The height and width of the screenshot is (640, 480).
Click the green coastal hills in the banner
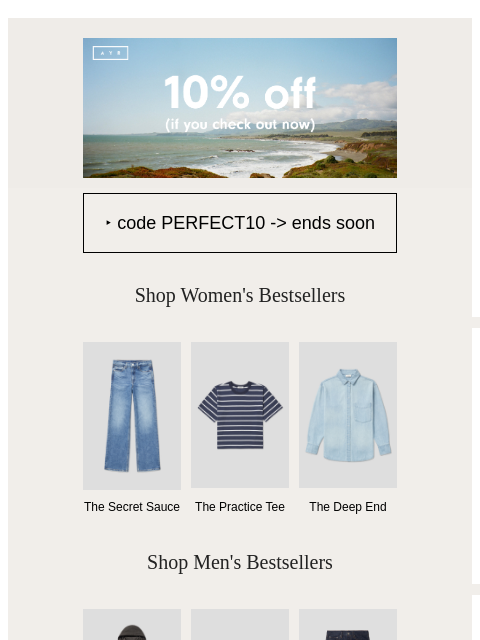361,126
